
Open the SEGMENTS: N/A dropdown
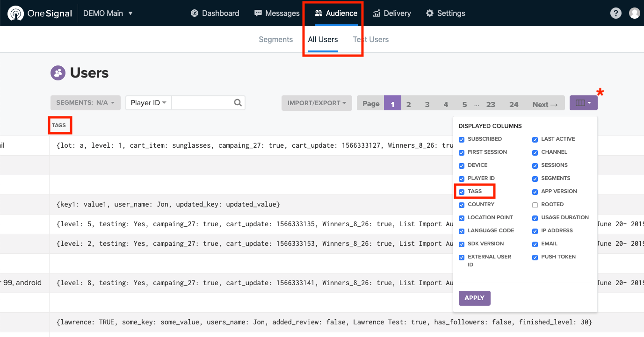[86, 103]
